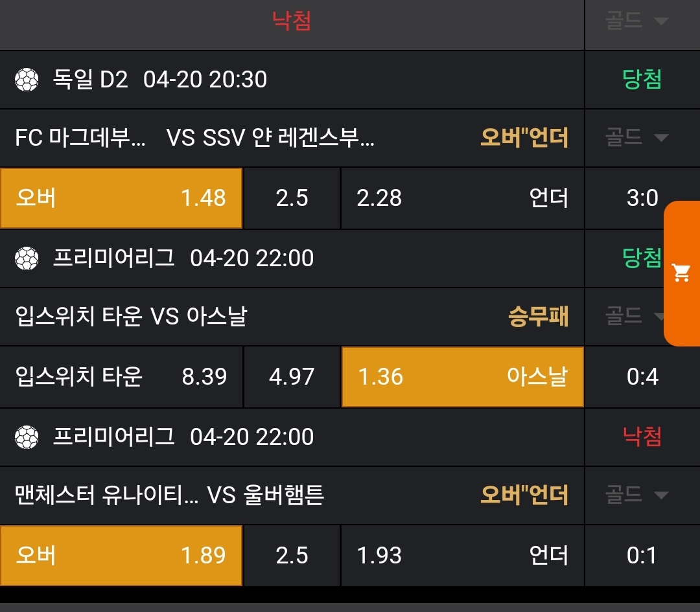Choose 언더 2.28 odds option
This screenshot has height=612, width=700.
pyautogui.click(x=462, y=198)
